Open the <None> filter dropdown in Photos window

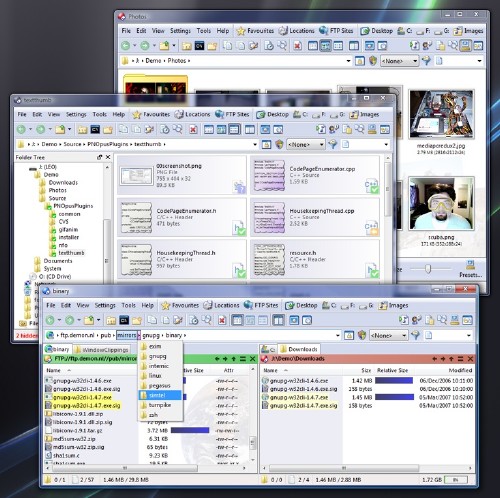pyautogui.click(x=399, y=61)
